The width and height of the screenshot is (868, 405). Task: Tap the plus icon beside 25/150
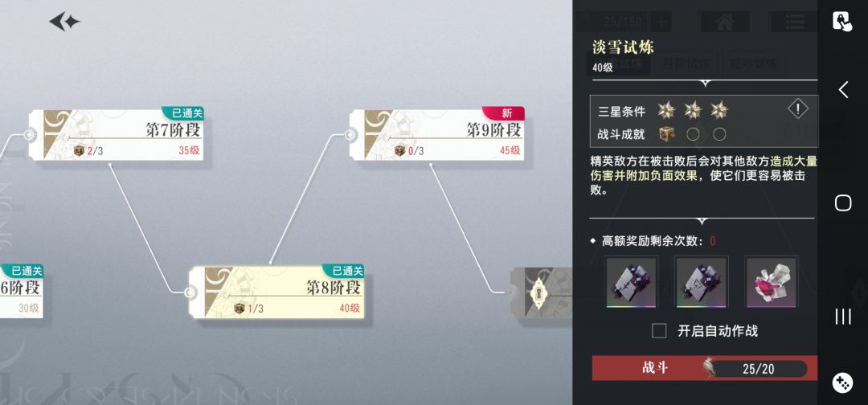click(660, 22)
